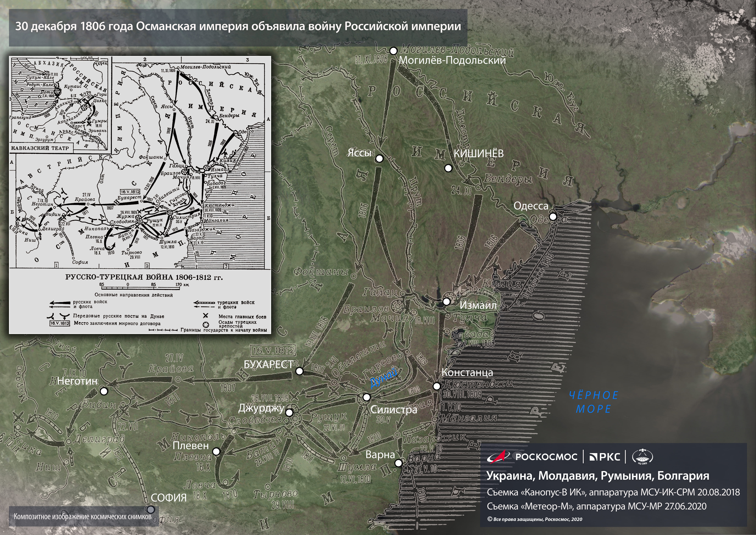Click the Неготин city marker dot

104,391
